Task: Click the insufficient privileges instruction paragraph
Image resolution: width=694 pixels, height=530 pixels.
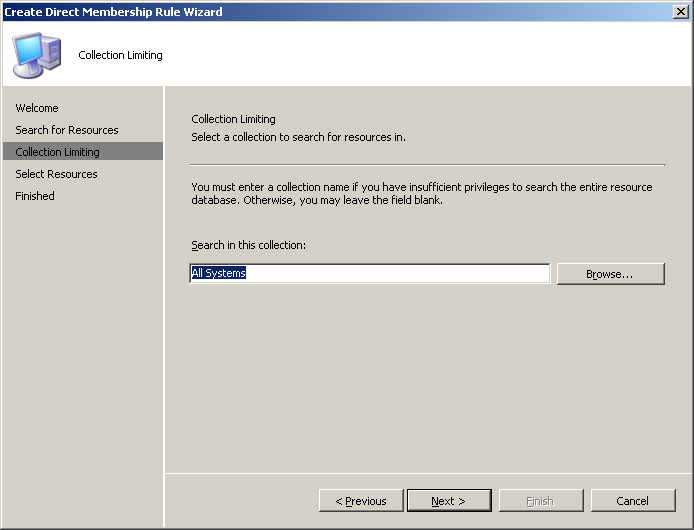Action: (422, 193)
